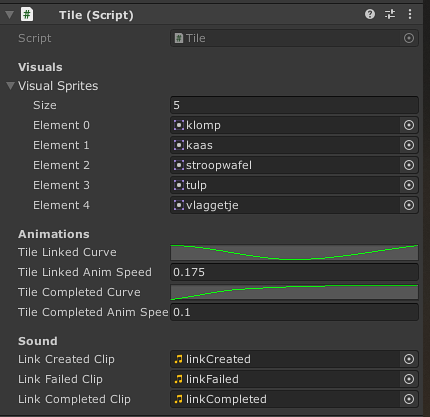Viewport: 430px width, 417px height.
Task: Click object picker for Element 1 kaas
Action: click(x=409, y=145)
